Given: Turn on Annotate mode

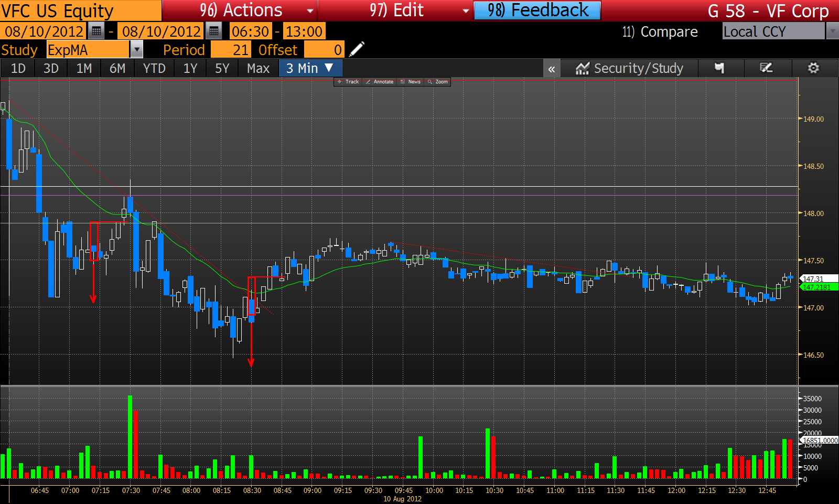Looking at the screenshot, I should [x=380, y=82].
